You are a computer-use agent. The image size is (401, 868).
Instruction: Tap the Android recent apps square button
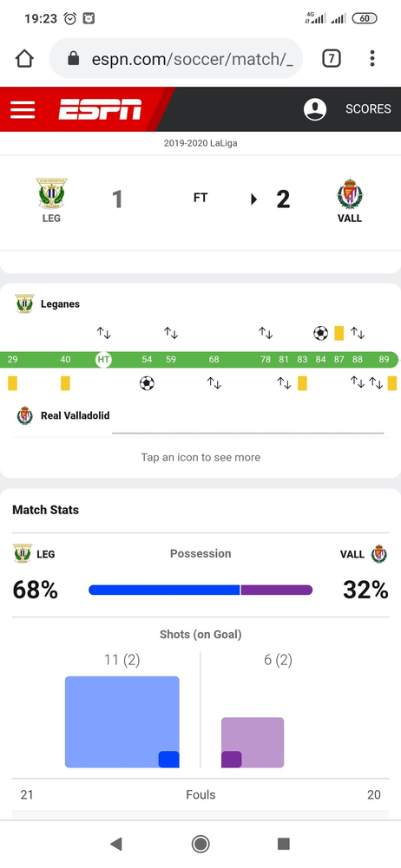284,844
